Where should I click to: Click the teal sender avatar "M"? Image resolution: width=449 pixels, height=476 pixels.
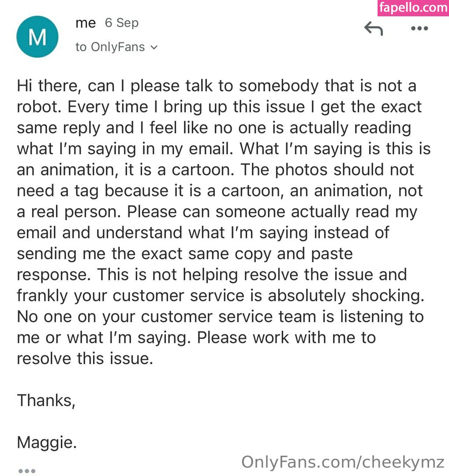pos(37,37)
